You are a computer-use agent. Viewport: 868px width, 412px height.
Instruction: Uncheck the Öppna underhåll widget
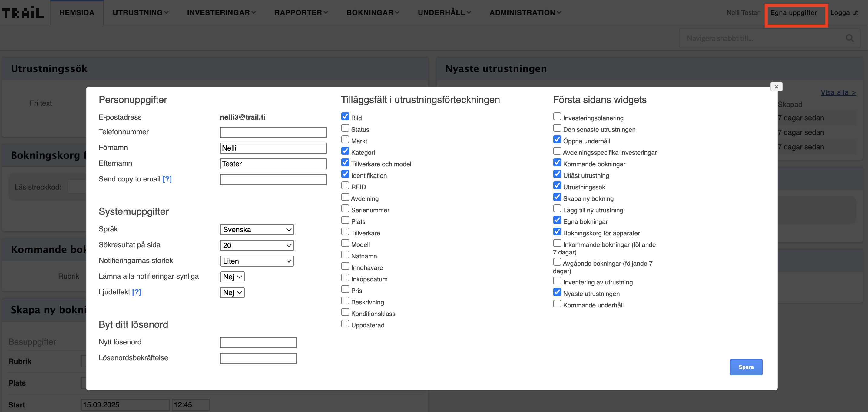point(557,140)
